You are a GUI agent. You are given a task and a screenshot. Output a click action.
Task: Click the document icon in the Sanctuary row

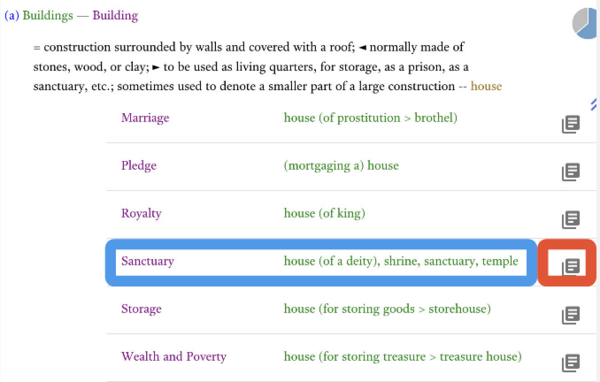point(571,266)
